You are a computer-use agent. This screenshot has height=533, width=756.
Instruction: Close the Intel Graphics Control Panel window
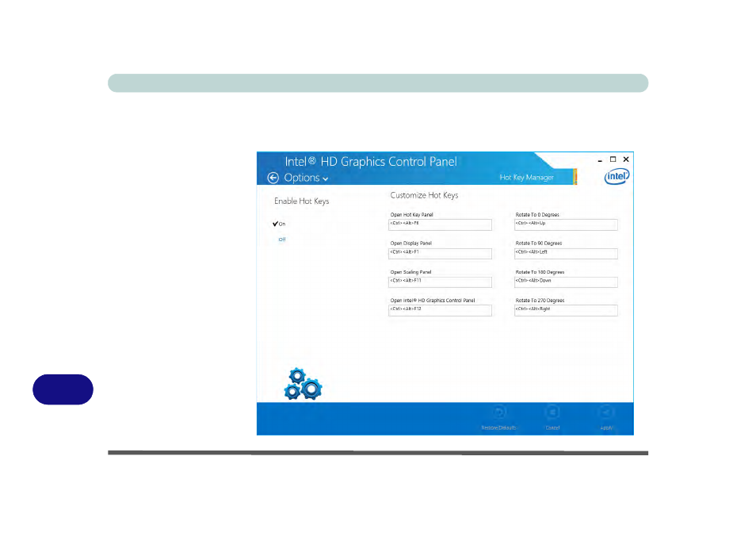tap(626, 159)
